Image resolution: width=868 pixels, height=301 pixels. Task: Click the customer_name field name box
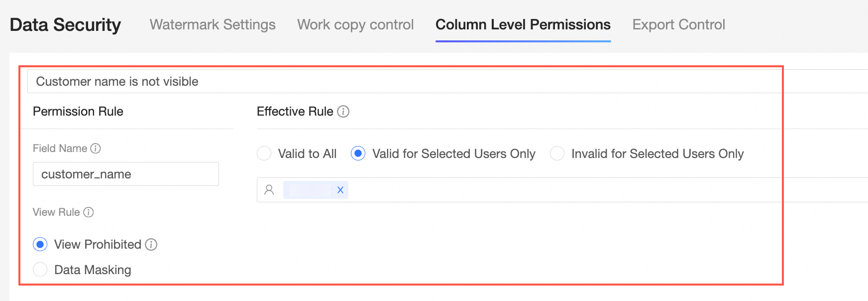tap(125, 174)
